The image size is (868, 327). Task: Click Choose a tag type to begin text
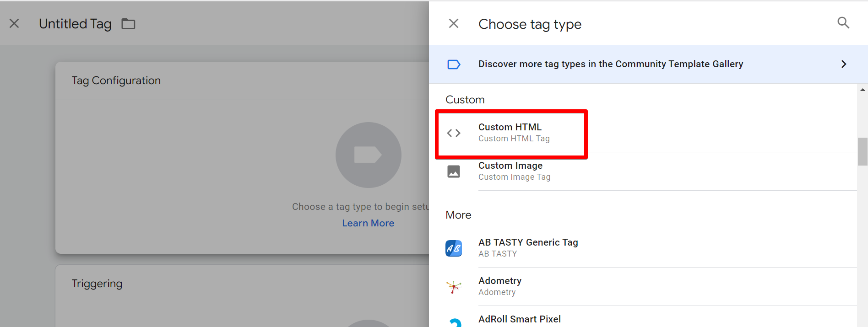360,207
